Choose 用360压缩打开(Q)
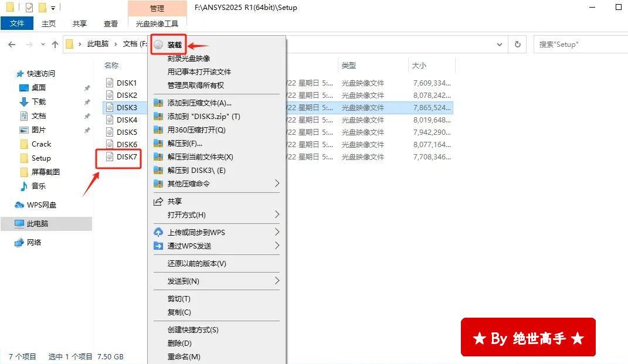628x364 pixels. pos(196,130)
